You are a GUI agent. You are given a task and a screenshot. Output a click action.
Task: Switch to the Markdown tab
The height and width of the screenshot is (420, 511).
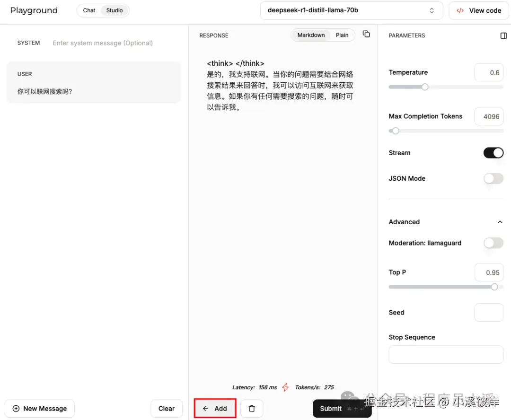point(311,35)
